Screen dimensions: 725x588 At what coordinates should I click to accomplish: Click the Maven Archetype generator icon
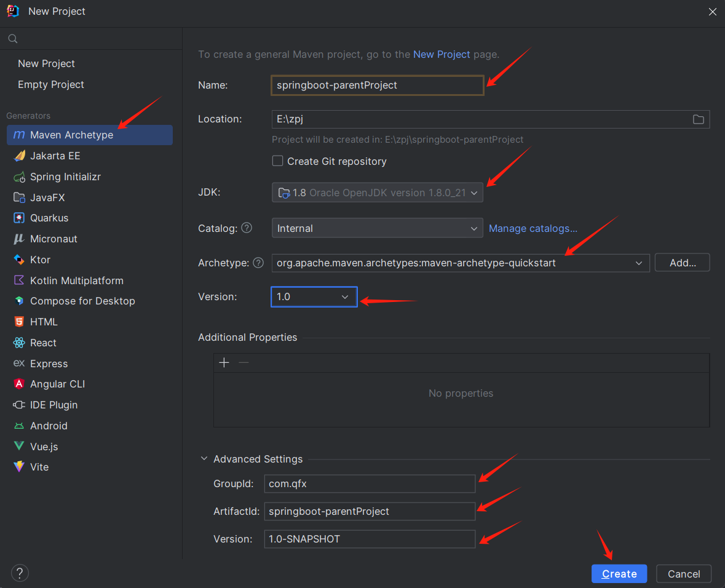19,135
